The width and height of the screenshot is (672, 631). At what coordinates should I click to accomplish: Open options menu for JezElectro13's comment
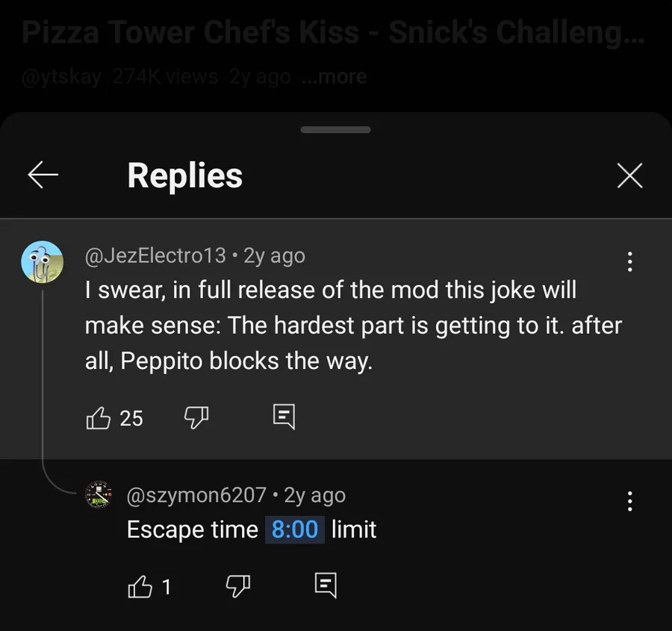point(629,261)
